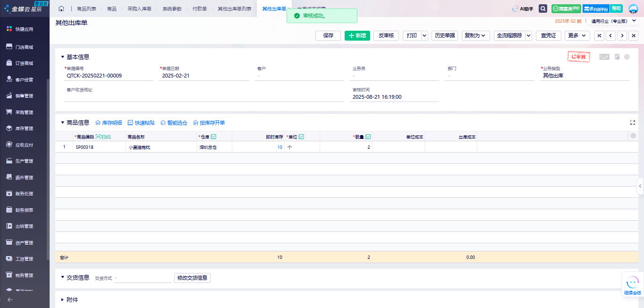This screenshot has height=308, width=644.
Task: Toggle the 单位 column checkbox
Action: pyautogui.click(x=302, y=137)
